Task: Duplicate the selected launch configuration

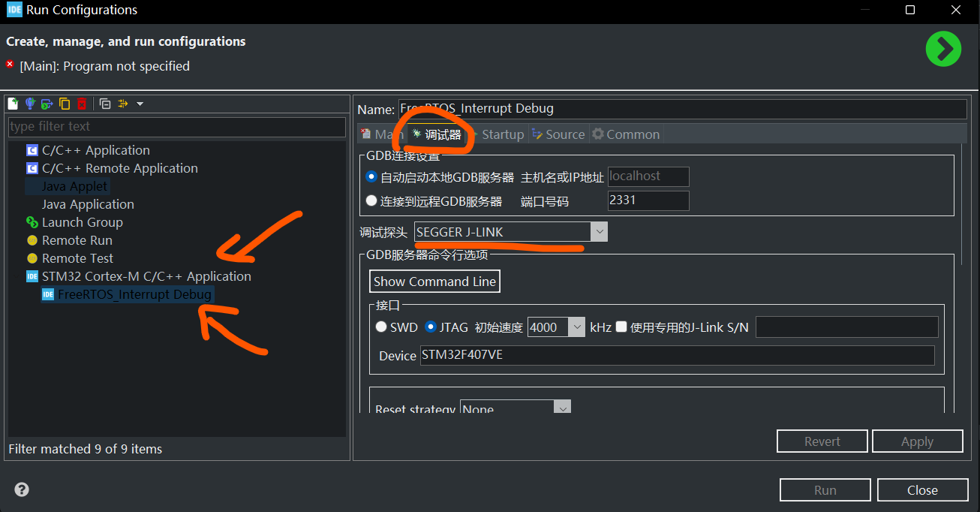Action: tap(65, 104)
